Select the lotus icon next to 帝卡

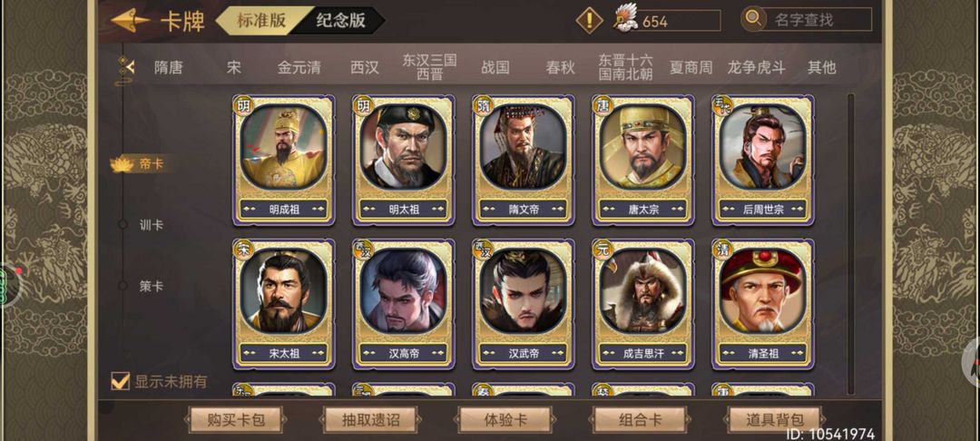point(122,164)
